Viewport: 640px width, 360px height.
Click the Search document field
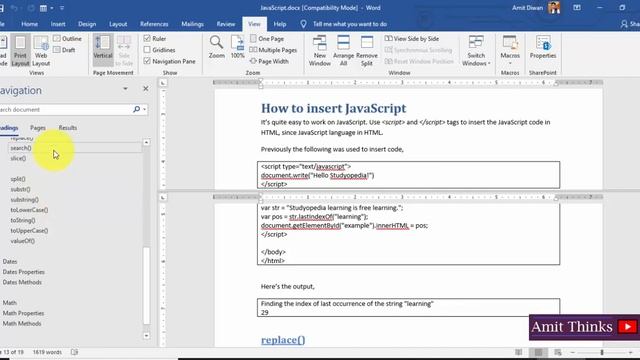[65, 109]
